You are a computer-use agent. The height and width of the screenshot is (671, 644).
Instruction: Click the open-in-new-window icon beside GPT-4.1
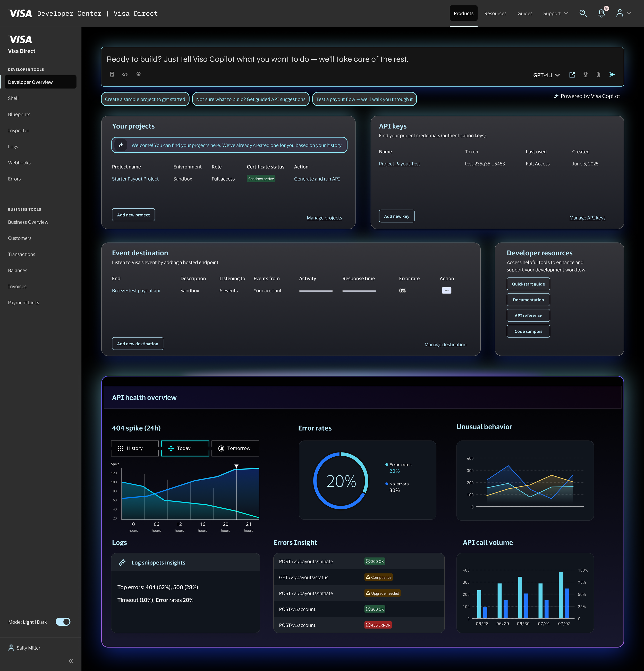572,75
